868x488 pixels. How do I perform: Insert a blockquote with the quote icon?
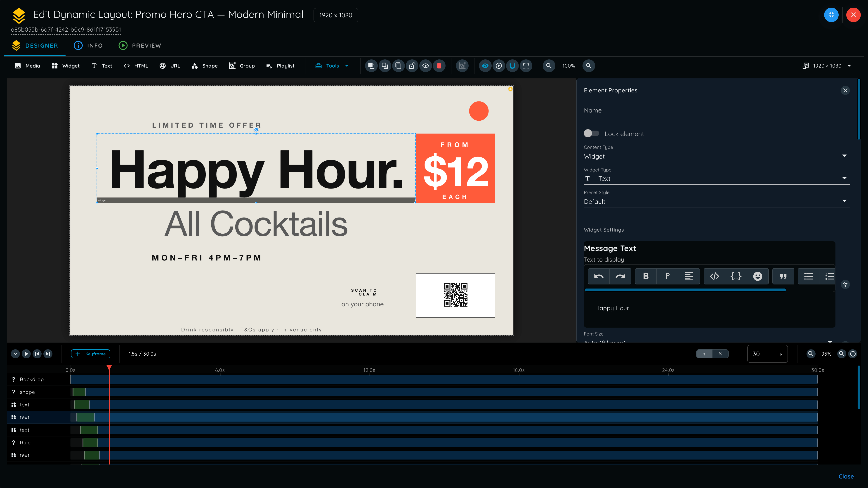point(783,277)
